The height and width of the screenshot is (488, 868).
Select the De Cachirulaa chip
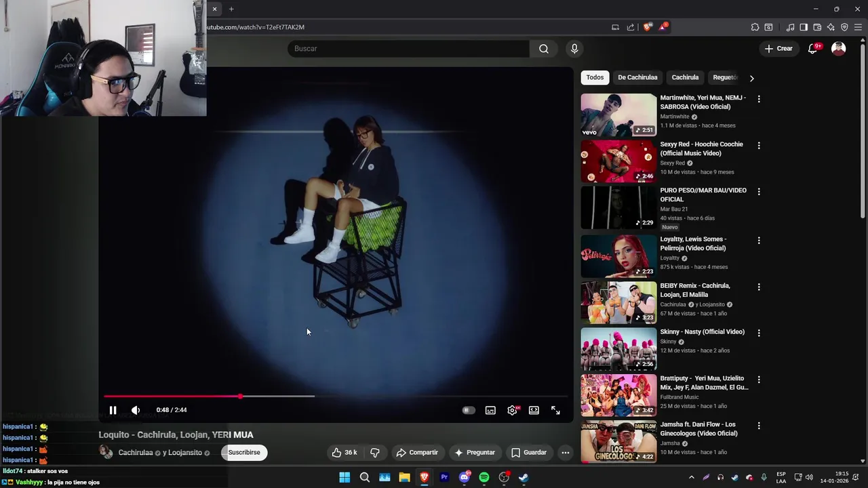637,77
